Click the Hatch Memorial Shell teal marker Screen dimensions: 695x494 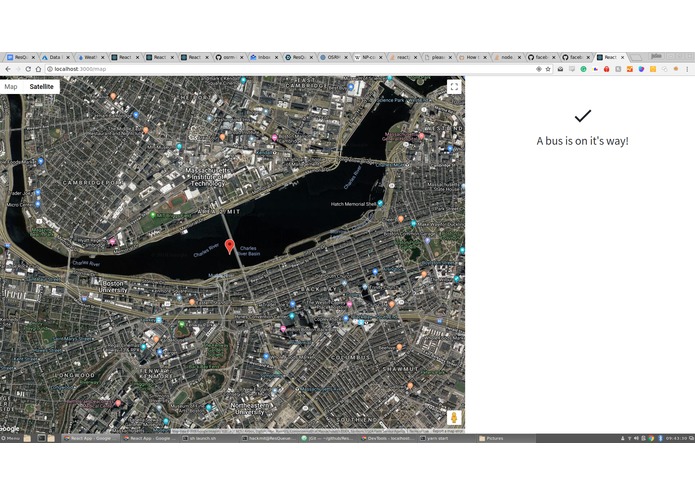380,203
